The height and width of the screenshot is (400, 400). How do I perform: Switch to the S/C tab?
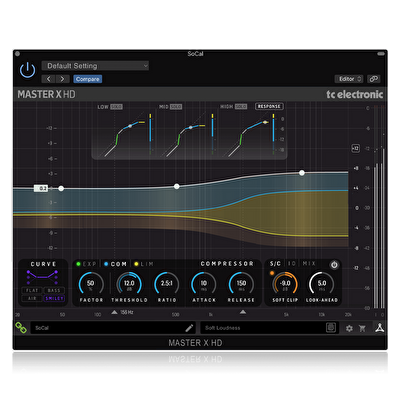pyautogui.click(x=275, y=264)
